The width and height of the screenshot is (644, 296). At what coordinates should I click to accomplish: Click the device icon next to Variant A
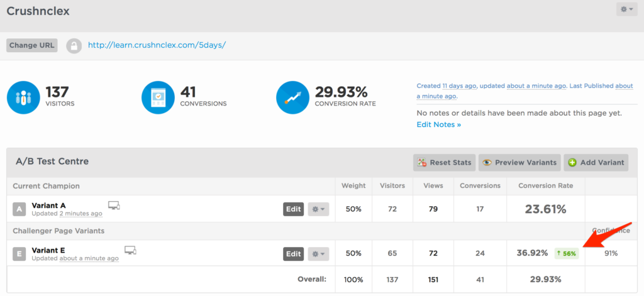[x=114, y=205]
